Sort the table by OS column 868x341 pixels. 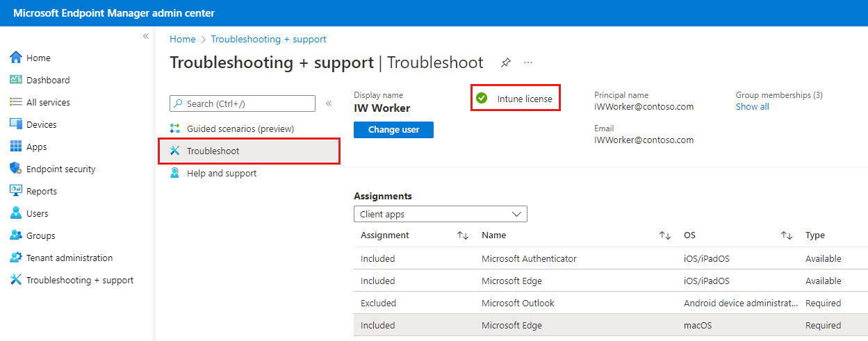[x=786, y=235]
